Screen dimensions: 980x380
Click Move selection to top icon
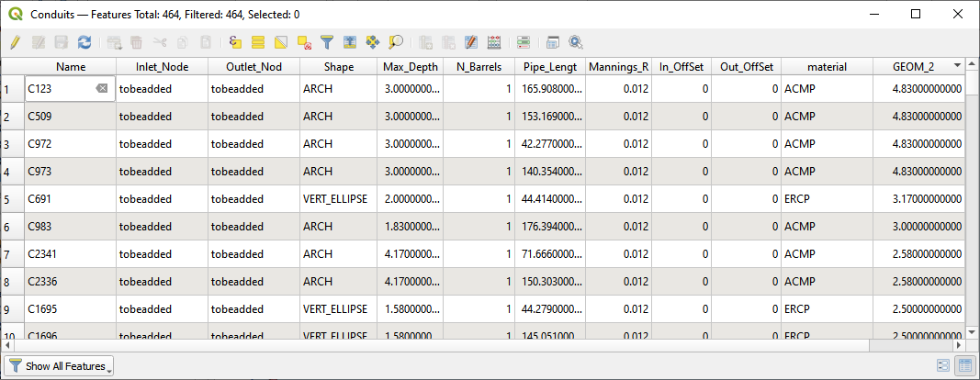[350, 42]
